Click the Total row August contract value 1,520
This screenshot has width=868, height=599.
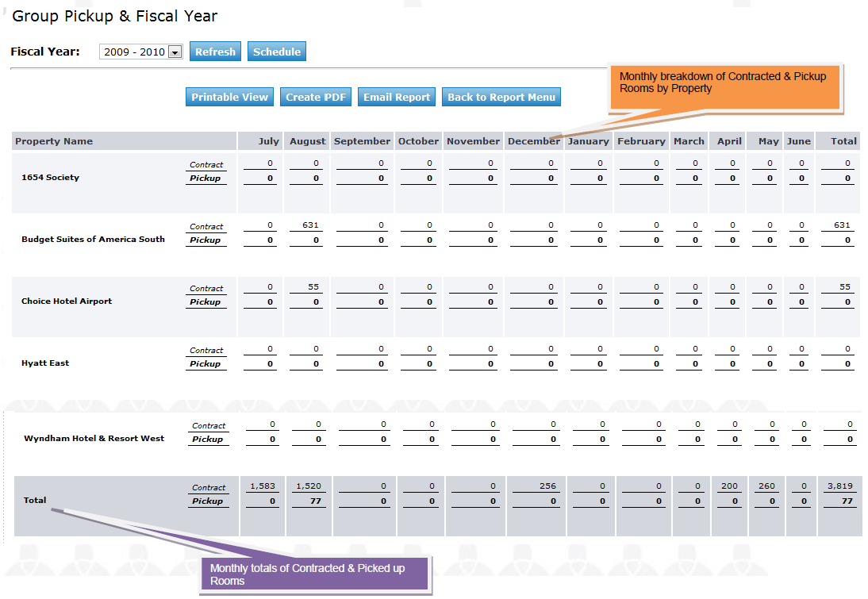point(309,486)
